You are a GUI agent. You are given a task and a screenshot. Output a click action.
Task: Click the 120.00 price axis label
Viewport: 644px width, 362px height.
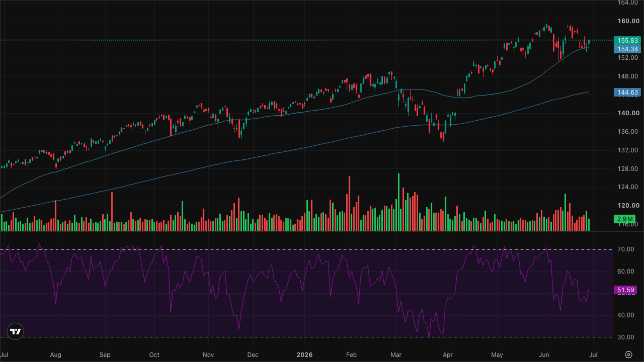pyautogui.click(x=628, y=205)
